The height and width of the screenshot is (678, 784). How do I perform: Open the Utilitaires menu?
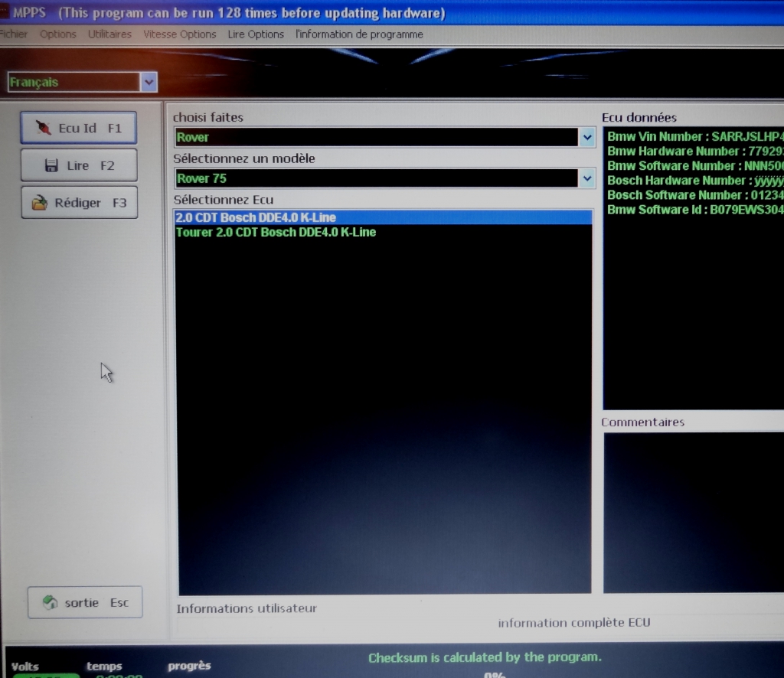tap(109, 34)
